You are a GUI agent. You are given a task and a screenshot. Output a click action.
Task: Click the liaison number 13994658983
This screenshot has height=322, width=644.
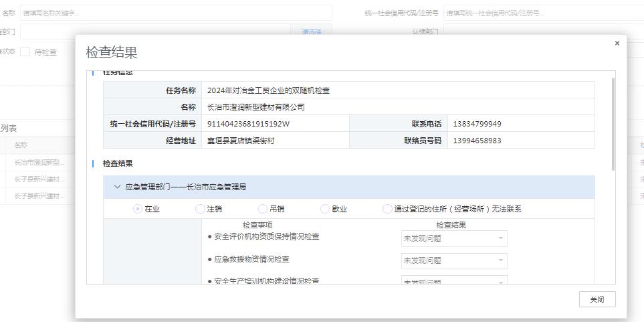click(477, 141)
